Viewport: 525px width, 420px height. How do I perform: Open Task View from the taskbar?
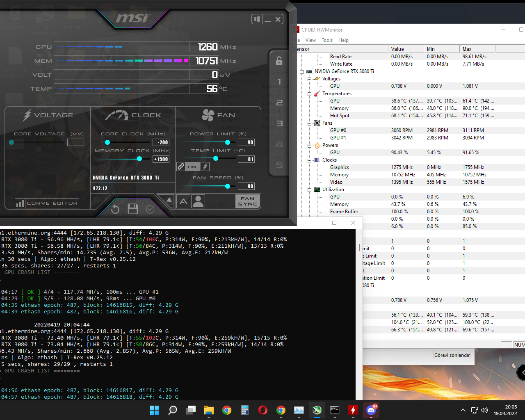pos(191,410)
